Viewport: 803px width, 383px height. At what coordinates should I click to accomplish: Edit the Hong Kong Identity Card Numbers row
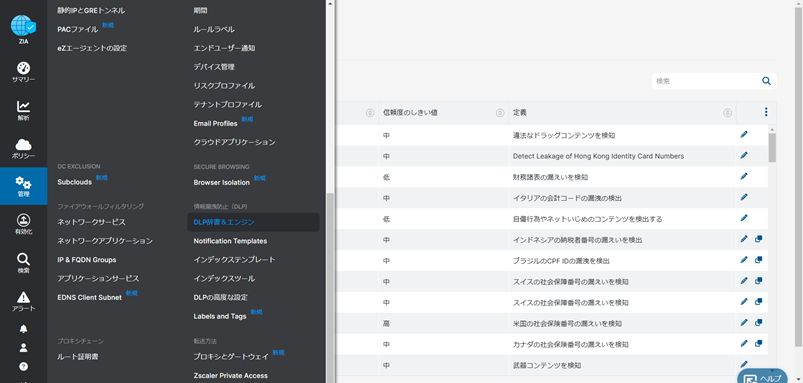pyautogui.click(x=744, y=155)
